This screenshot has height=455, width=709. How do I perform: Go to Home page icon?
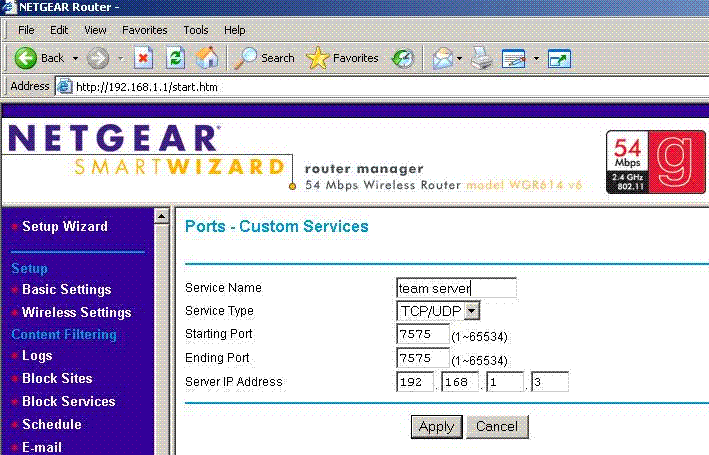pos(207,58)
